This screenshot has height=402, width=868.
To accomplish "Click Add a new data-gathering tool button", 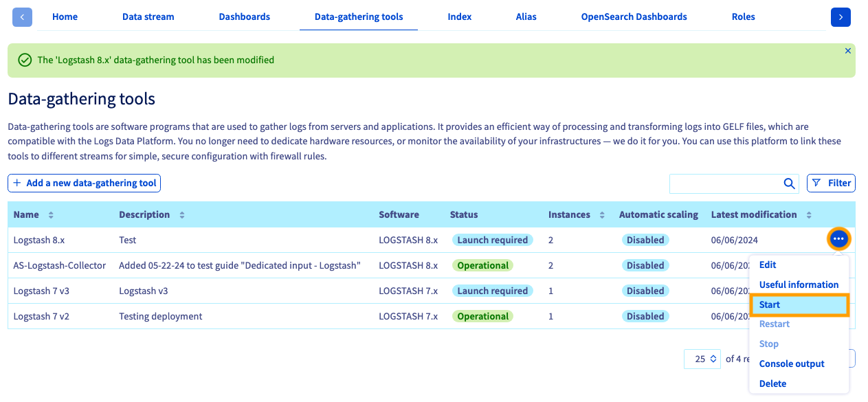I will pyautogui.click(x=84, y=183).
